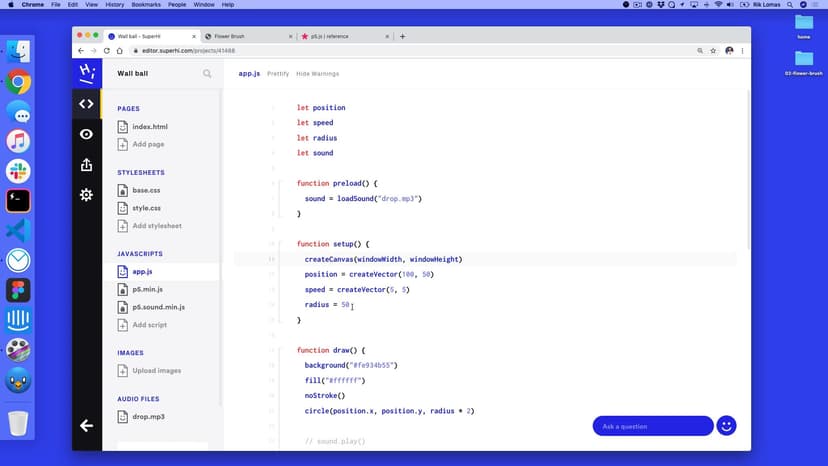Open the Chrome three-dot menu
This screenshot has height=466, width=828.
pyautogui.click(x=742, y=50)
